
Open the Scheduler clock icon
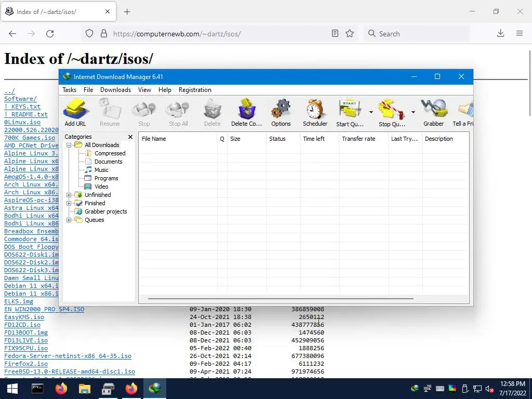coord(315,113)
